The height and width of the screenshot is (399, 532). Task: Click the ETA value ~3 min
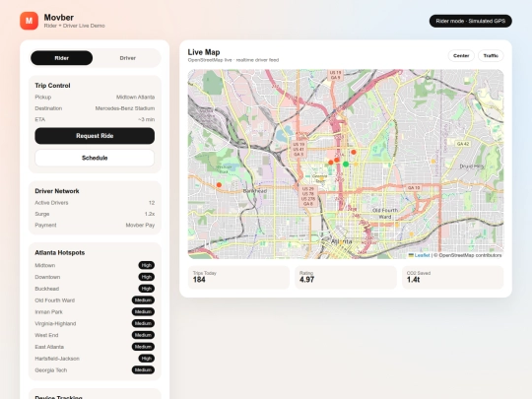tap(146, 119)
